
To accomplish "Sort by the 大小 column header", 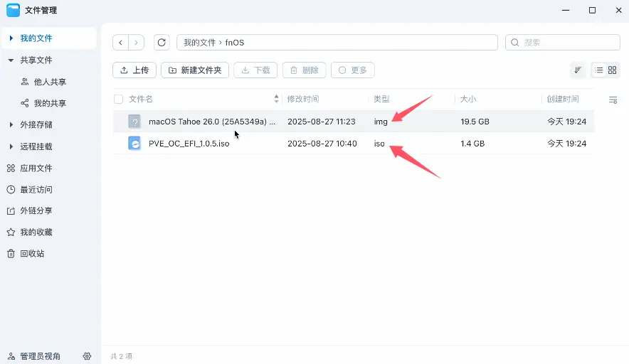I will coord(467,99).
